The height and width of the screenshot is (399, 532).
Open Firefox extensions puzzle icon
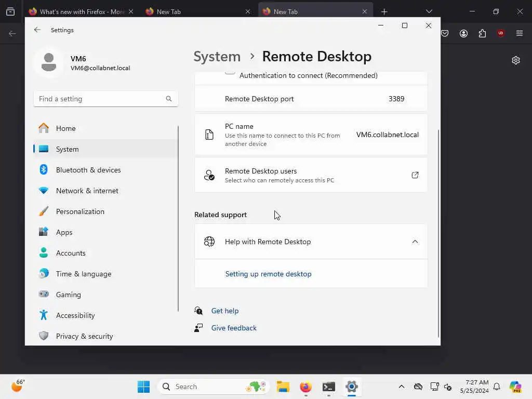pos(482,33)
